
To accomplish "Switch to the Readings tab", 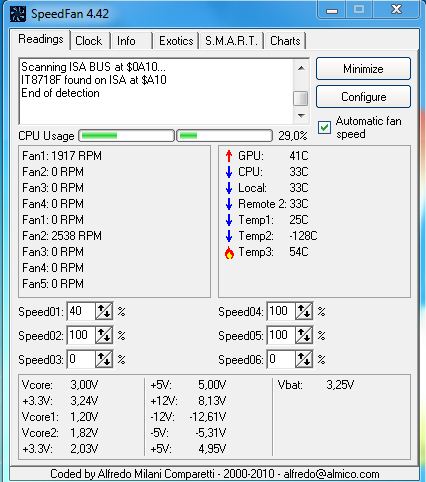I will tap(40, 39).
